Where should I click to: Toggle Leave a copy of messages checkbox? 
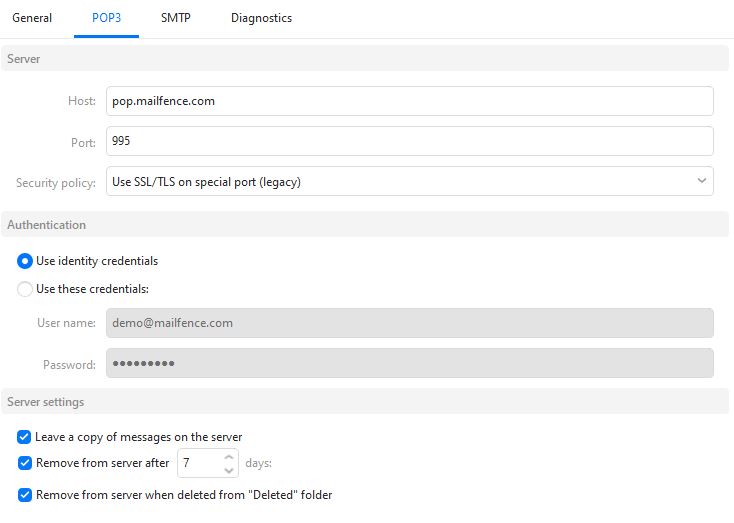tap(24, 437)
